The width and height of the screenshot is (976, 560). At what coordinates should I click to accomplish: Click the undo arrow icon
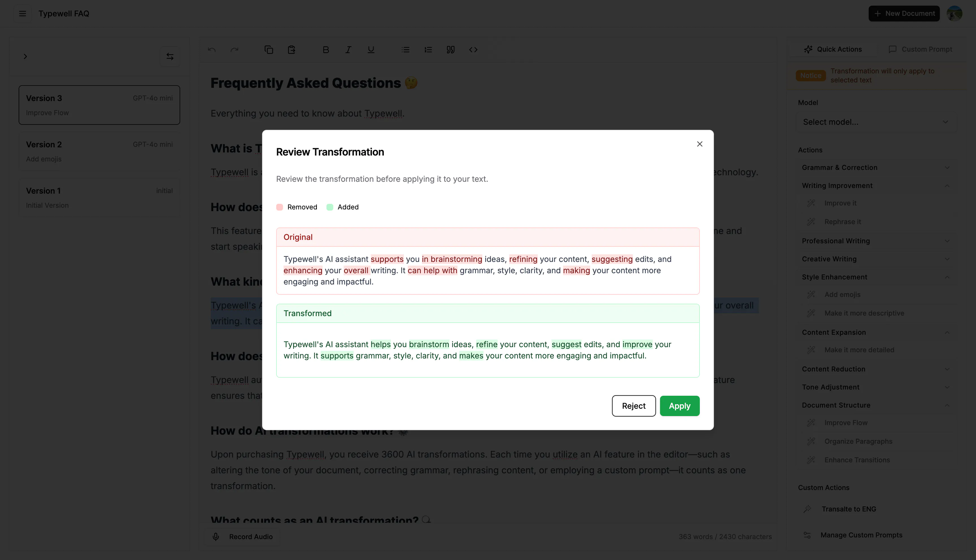pos(212,50)
